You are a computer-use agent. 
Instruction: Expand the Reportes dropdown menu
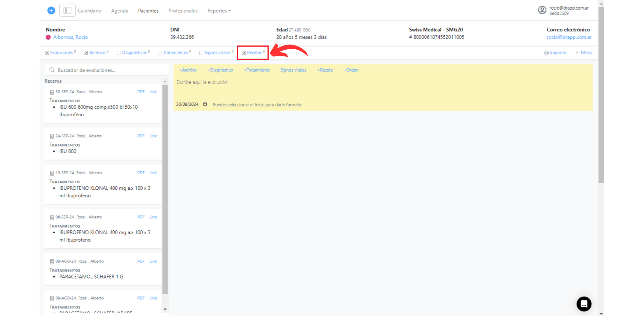coord(219,11)
